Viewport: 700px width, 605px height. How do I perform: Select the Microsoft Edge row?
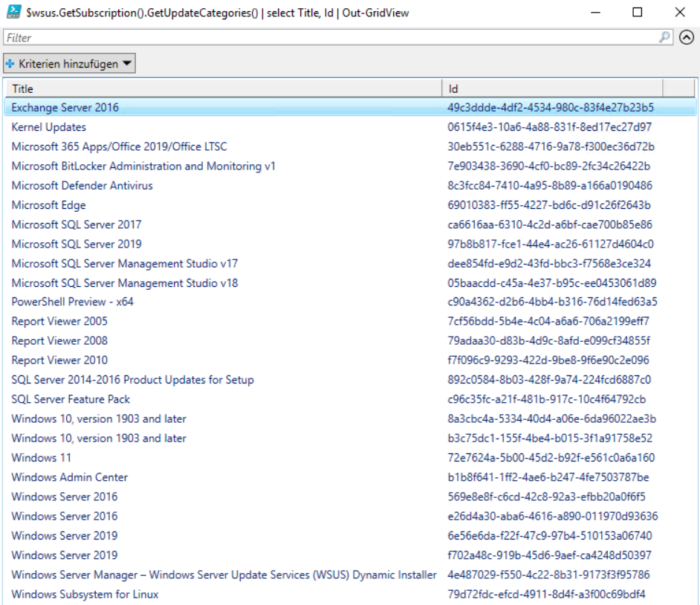click(x=350, y=205)
